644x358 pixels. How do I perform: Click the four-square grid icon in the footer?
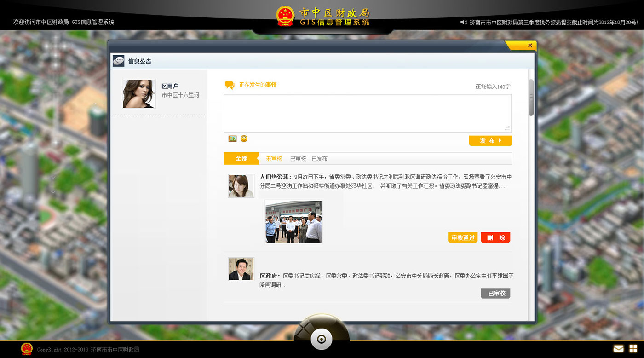[x=633, y=349]
